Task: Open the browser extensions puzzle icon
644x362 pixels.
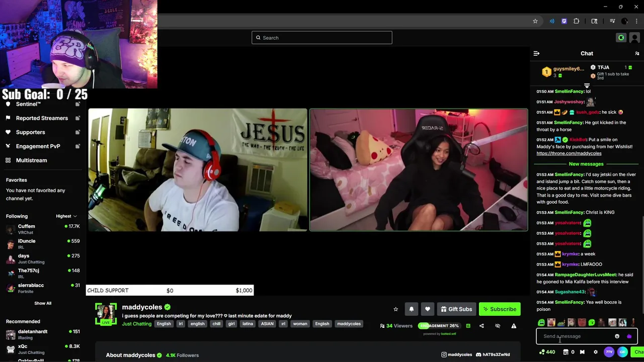Action: click(577, 21)
